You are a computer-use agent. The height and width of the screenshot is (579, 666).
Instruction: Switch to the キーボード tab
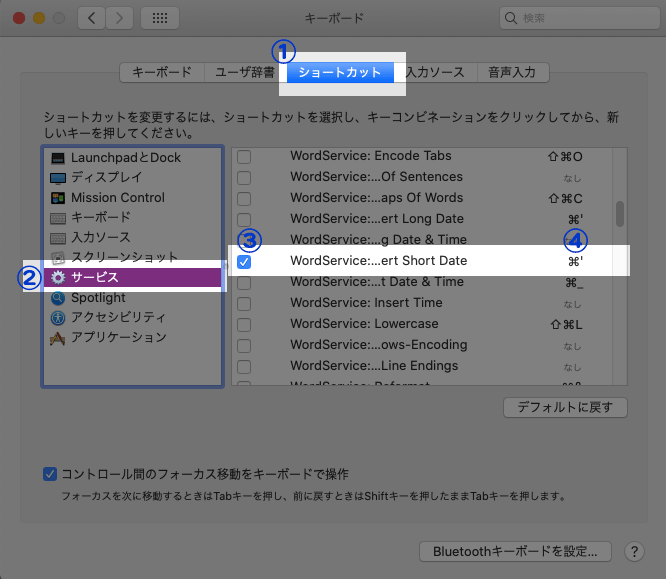[x=161, y=72]
